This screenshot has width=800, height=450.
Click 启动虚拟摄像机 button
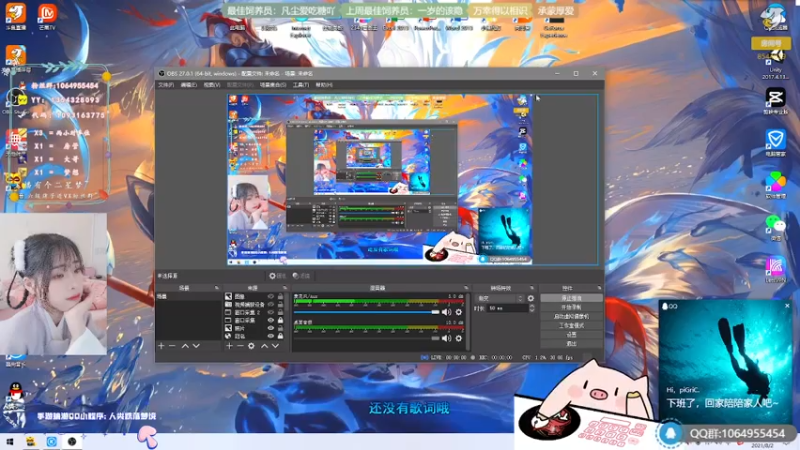571,316
